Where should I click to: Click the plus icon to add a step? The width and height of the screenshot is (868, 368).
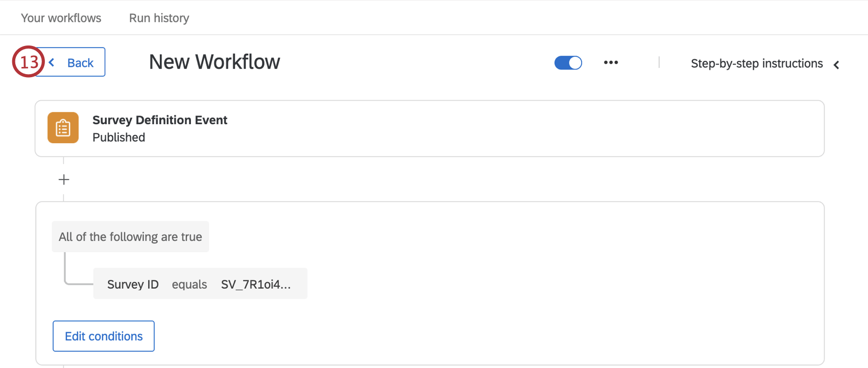click(63, 179)
